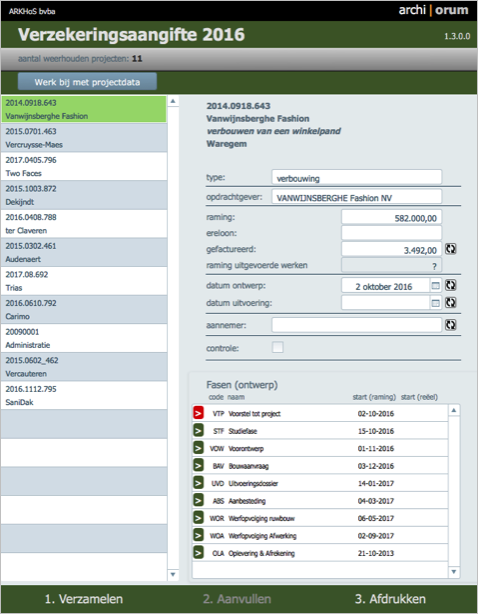Click the refresh icon beside datum ontwerp
Viewport: 478px width, 614px height.
point(451,285)
